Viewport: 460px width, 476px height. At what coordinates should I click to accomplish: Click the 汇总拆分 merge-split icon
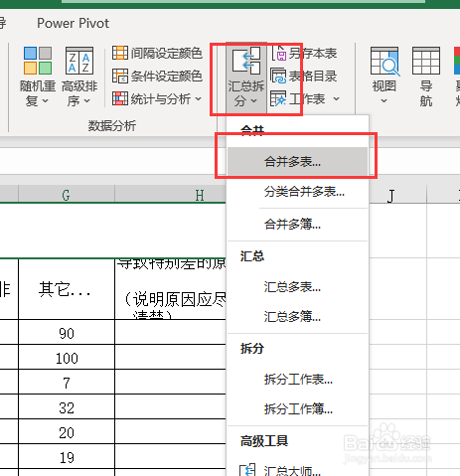(x=246, y=61)
